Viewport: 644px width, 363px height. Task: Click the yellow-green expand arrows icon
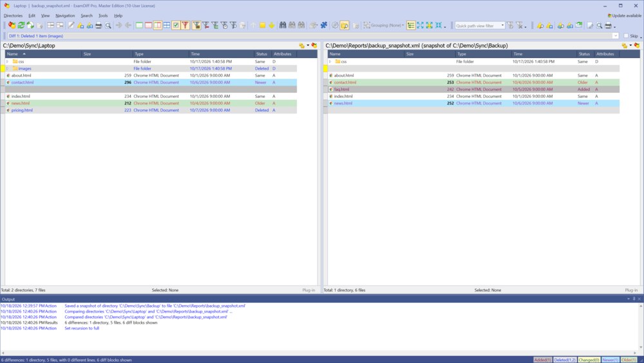coord(429,26)
